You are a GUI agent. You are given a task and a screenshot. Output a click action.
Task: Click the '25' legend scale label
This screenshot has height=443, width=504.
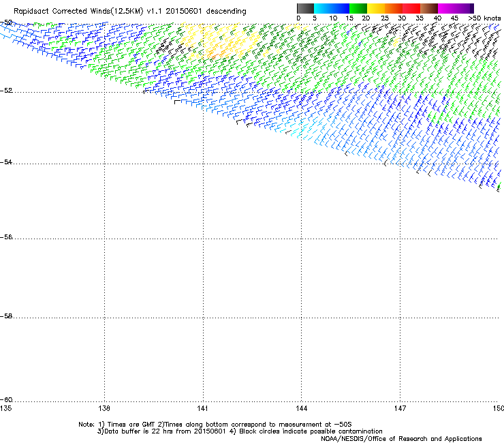coord(385,18)
